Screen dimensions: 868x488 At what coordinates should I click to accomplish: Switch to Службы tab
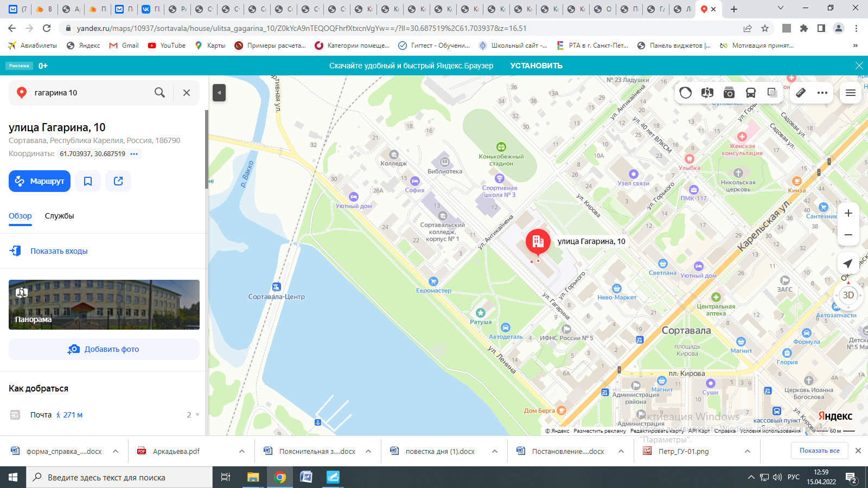[59, 216]
